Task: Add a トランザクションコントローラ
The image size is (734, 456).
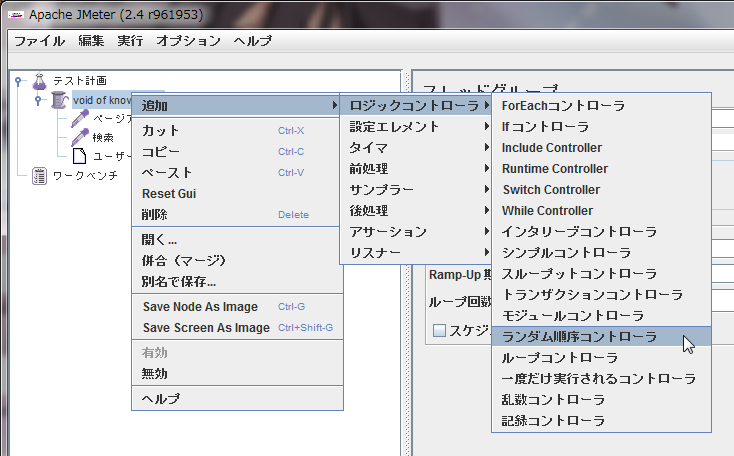Action: click(601, 295)
